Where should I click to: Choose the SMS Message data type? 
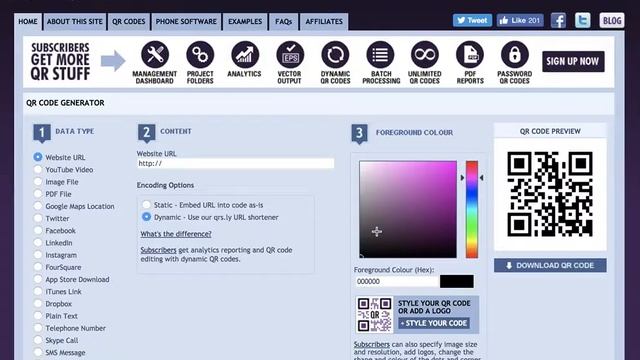pos(38,352)
